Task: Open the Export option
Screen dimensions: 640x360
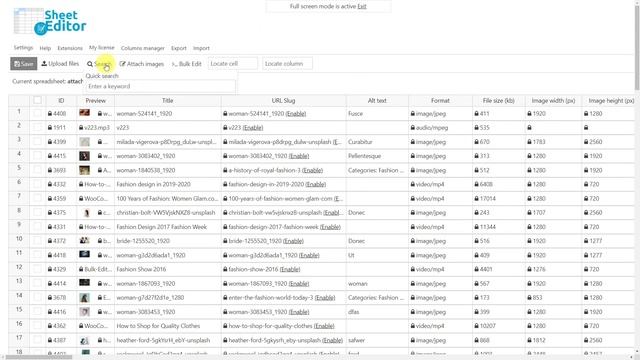Action: tap(179, 48)
